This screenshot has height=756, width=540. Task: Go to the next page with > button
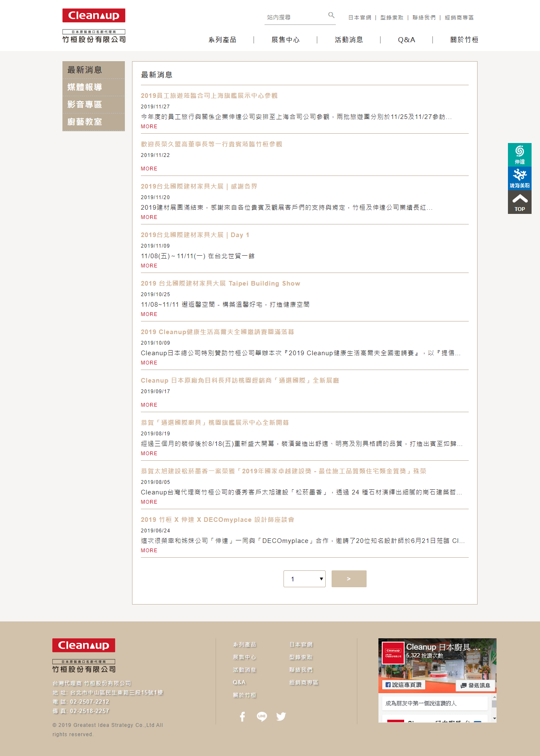[x=349, y=579]
